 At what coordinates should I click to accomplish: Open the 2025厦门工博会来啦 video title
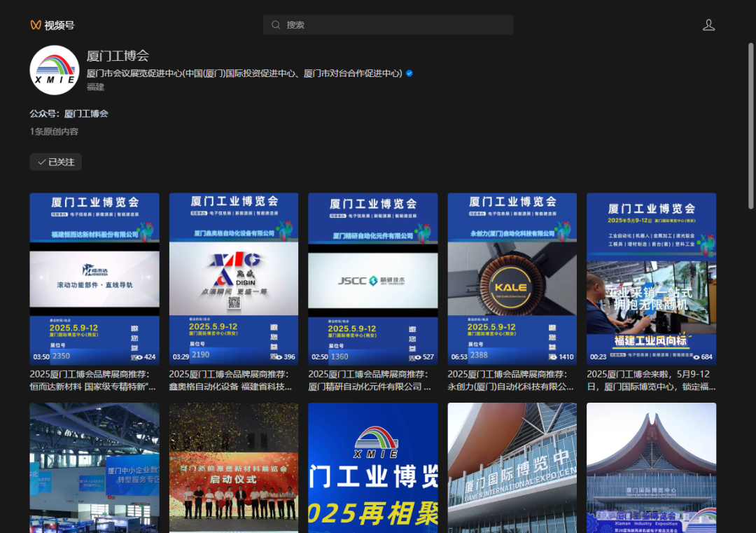651,380
